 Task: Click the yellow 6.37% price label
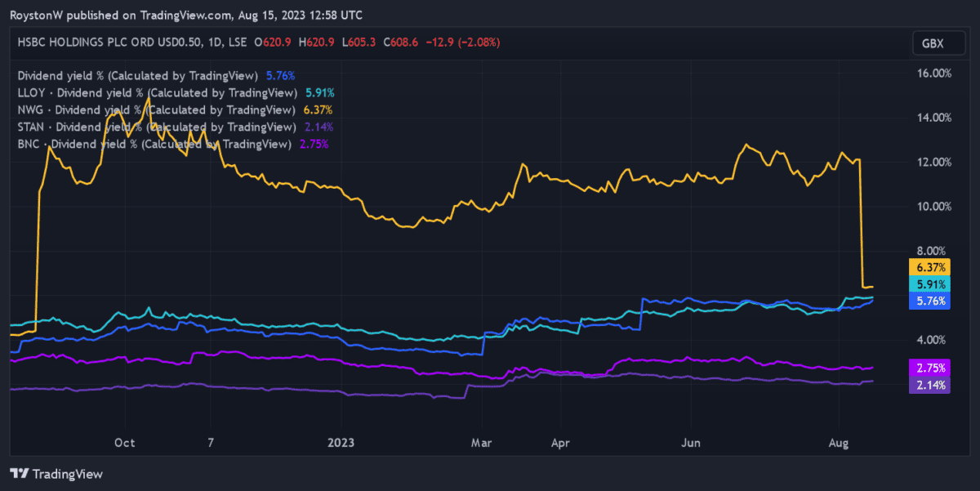(x=930, y=267)
